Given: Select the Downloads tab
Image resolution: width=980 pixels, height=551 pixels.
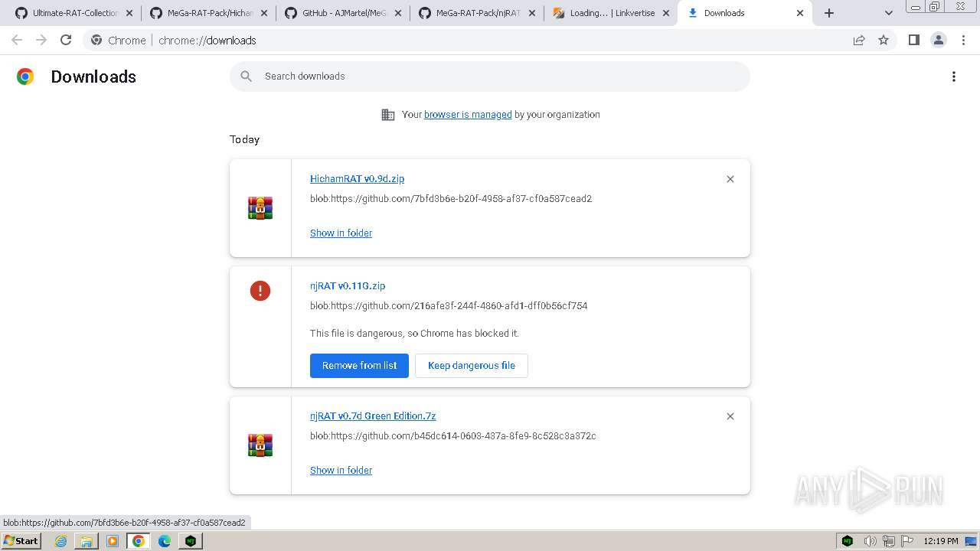Looking at the screenshot, I should point(745,13).
